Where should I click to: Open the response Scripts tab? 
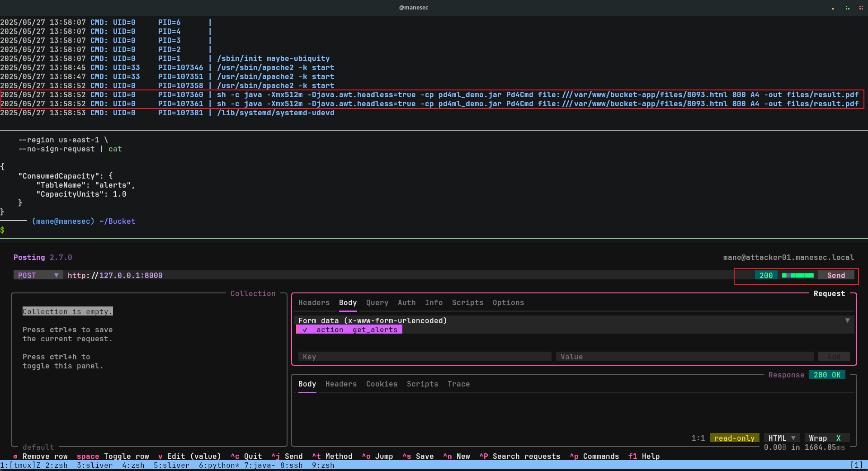(422, 384)
